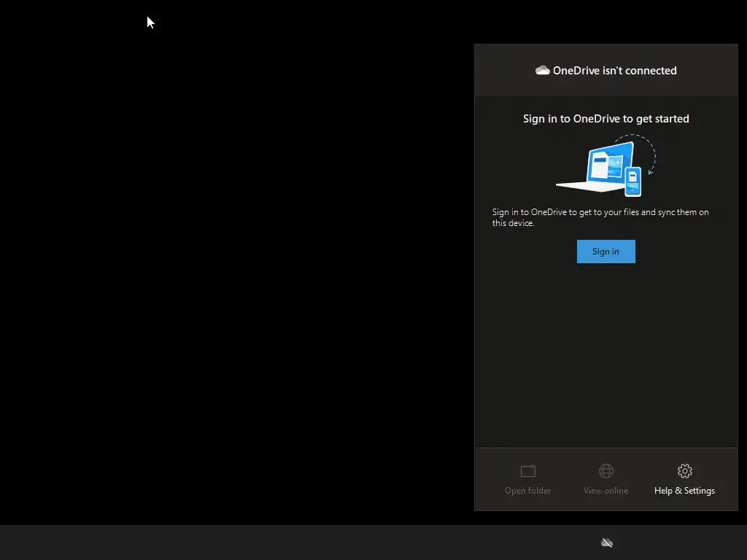
Task: Click the Help & Settings label
Action: (684, 491)
